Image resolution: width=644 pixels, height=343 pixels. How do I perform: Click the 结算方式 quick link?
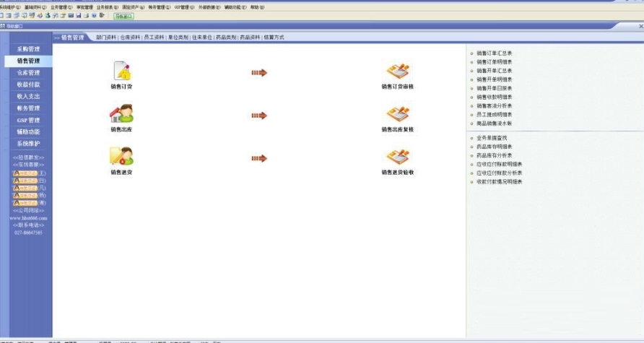(274, 38)
